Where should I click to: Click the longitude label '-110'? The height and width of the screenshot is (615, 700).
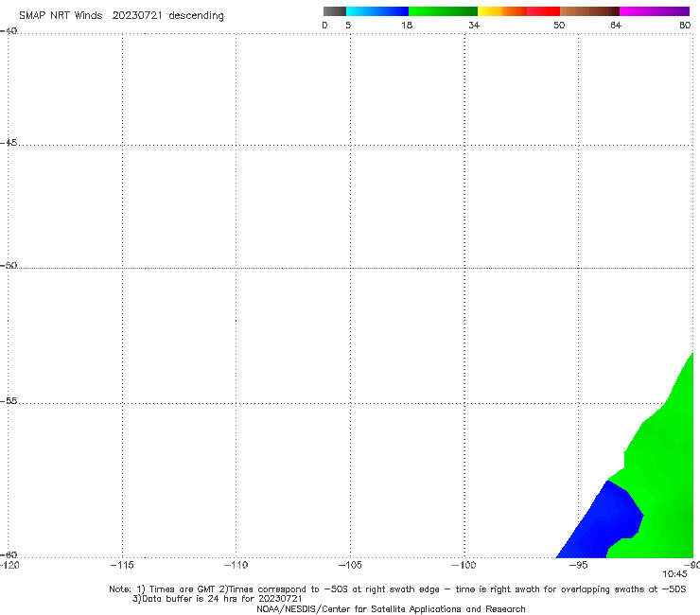(x=236, y=565)
